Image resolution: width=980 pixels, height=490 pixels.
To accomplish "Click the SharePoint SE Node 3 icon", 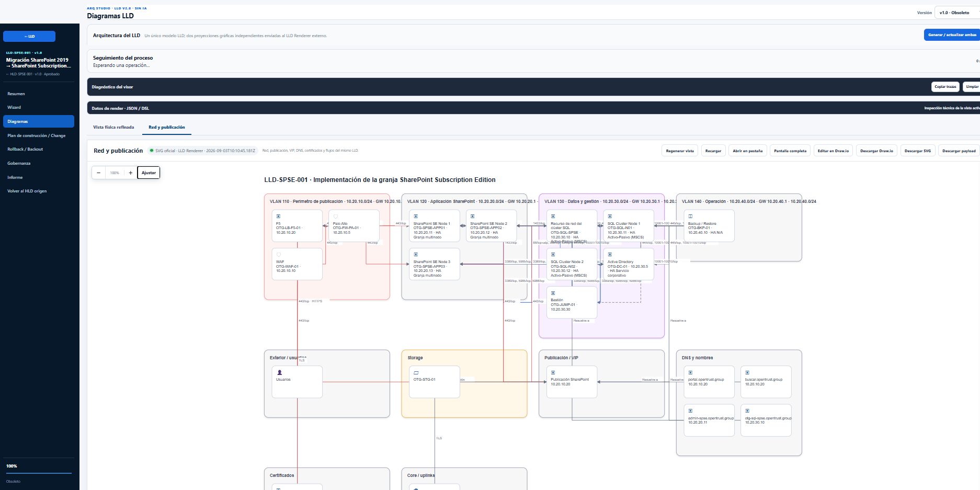I will click(416, 255).
